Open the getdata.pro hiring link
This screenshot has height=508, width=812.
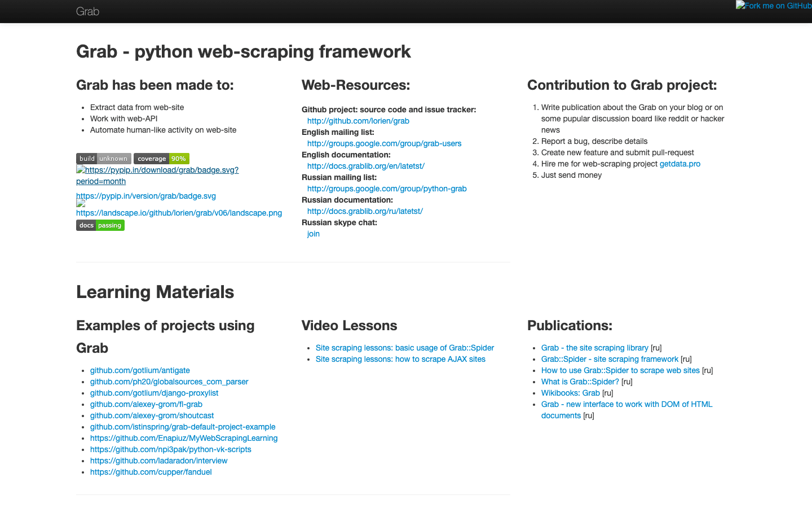tap(679, 164)
